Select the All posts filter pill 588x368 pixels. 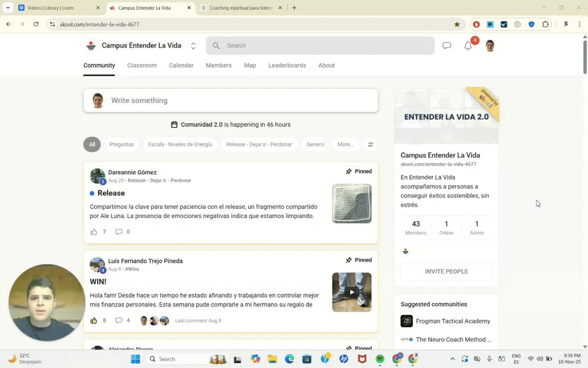coord(92,144)
